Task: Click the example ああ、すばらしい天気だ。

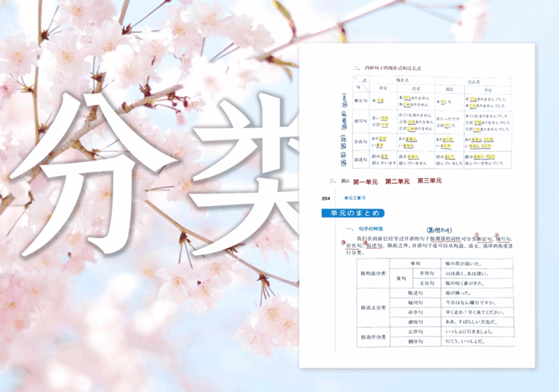Action: point(471,322)
